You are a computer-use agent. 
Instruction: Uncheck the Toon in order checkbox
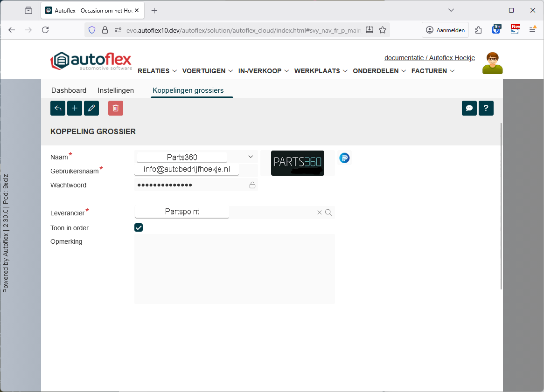pyautogui.click(x=139, y=227)
